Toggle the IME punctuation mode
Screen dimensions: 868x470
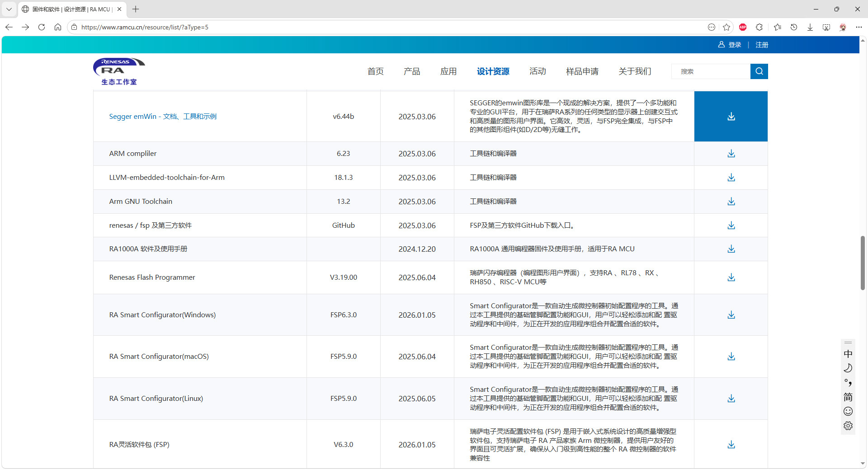pyautogui.click(x=848, y=383)
